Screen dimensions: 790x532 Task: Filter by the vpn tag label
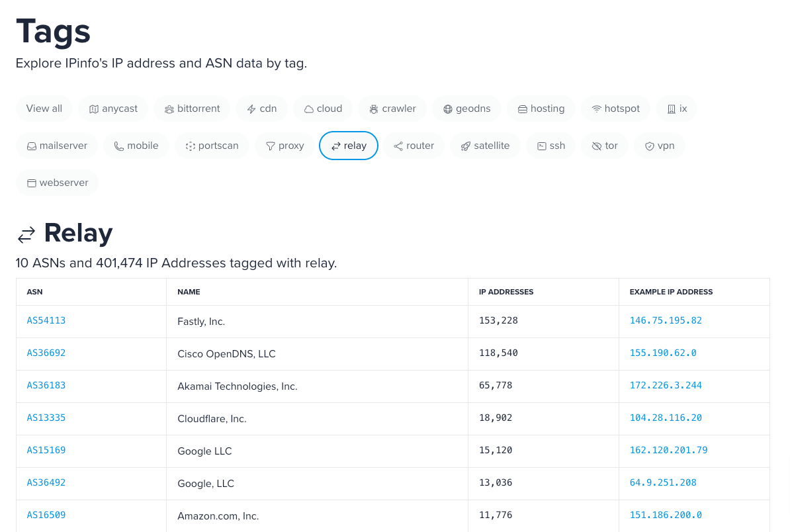pyautogui.click(x=666, y=146)
